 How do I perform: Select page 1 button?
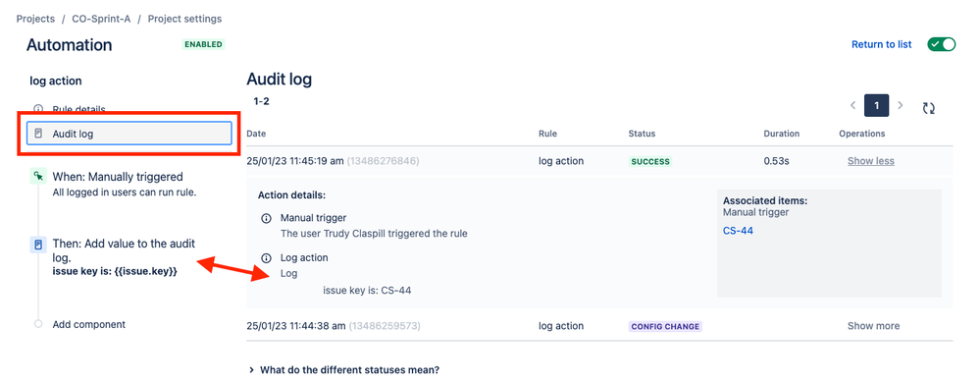pyautogui.click(x=876, y=106)
